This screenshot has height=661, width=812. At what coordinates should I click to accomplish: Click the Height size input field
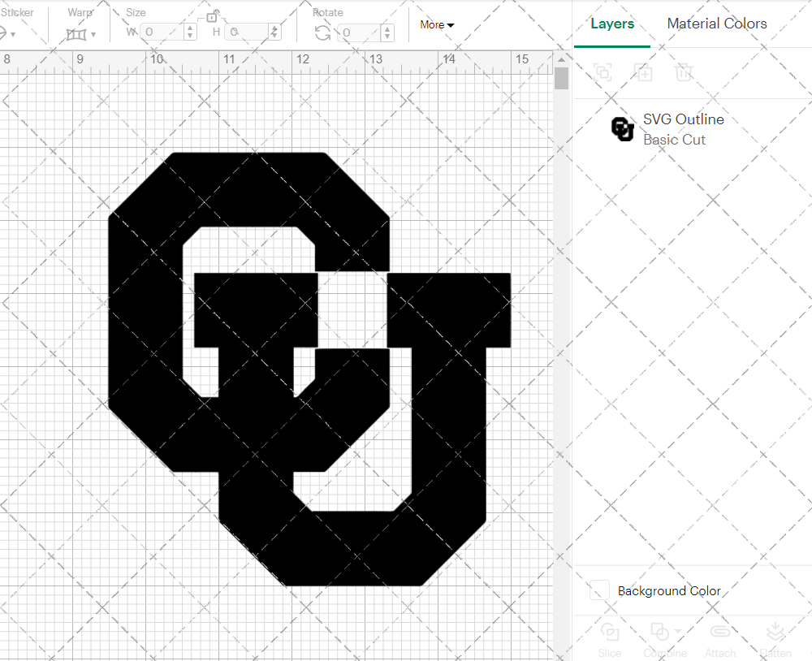pyautogui.click(x=247, y=32)
